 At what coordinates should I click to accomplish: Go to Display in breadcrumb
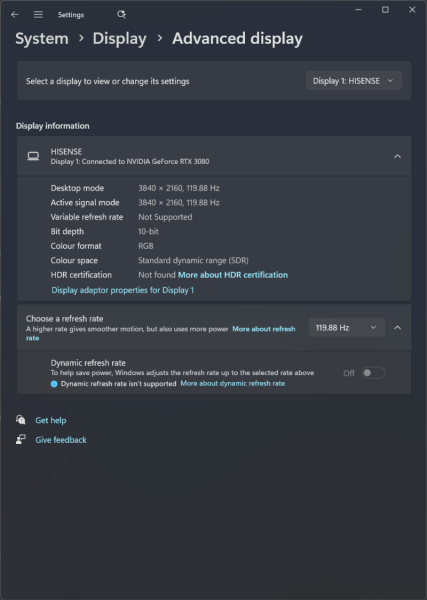click(x=119, y=39)
